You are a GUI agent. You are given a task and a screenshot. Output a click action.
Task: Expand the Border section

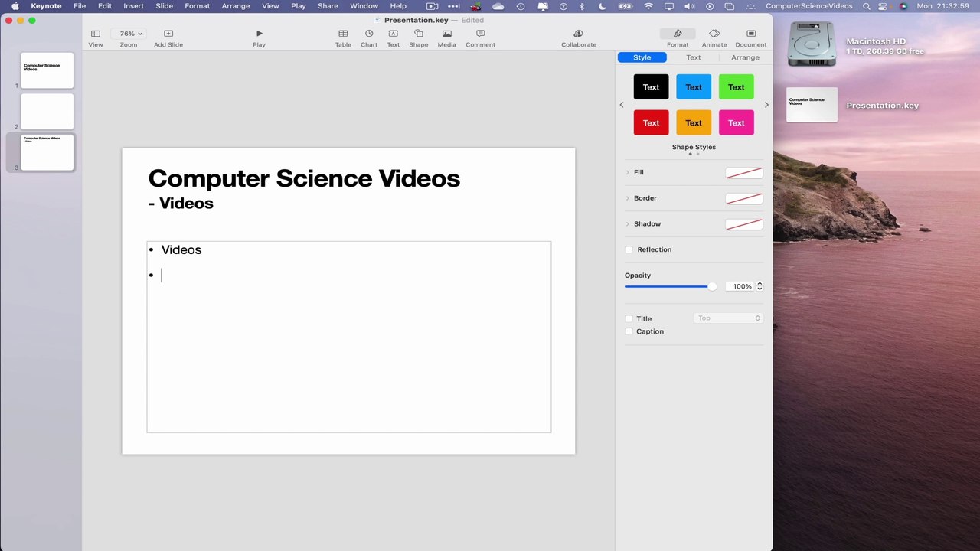click(x=628, y=198)
